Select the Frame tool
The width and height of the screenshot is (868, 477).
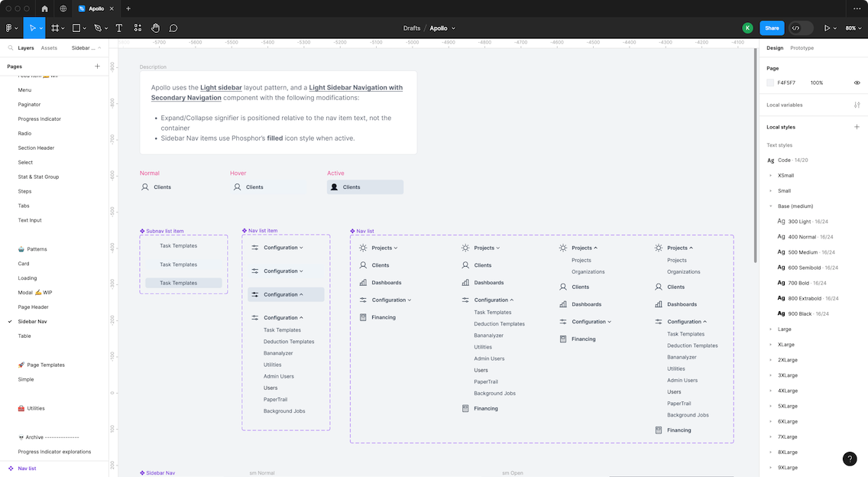55,28
